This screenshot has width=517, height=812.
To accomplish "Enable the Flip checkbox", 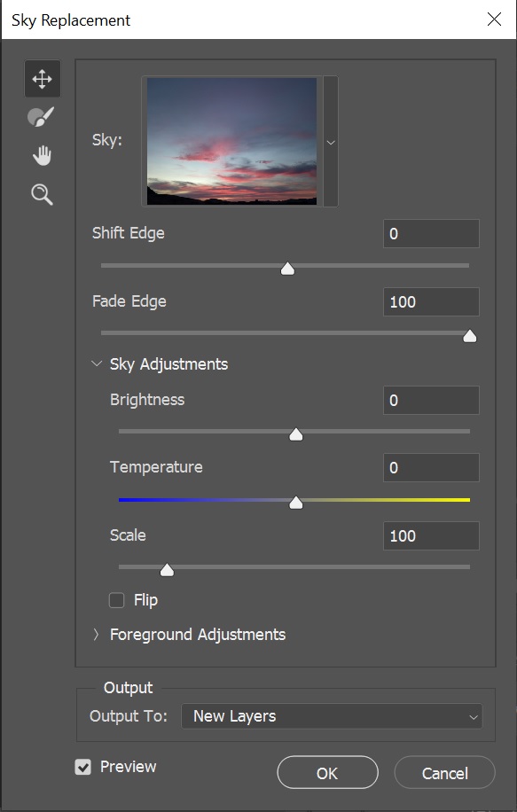I will [116, 600].
